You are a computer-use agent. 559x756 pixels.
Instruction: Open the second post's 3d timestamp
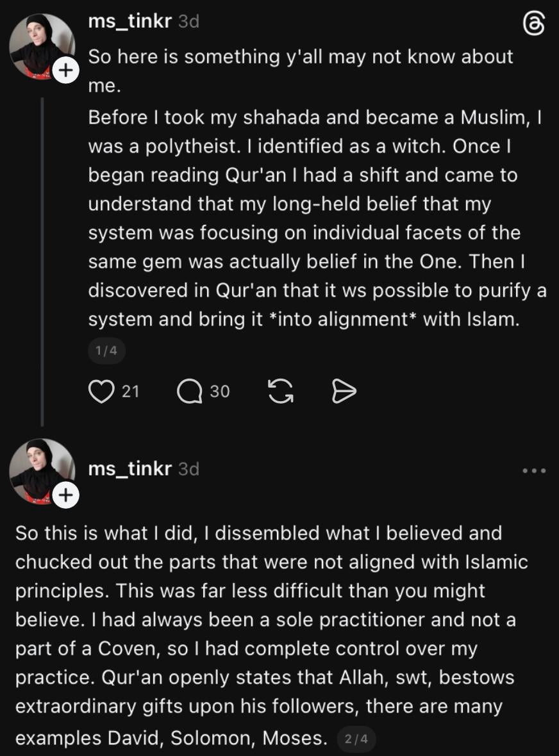pyautogui.click(x=188, y=468)
